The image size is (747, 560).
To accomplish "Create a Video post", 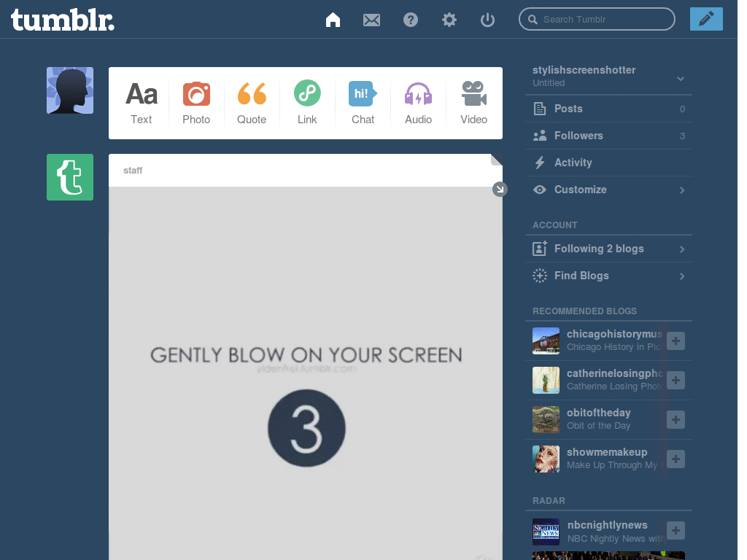I will (473, 103).
